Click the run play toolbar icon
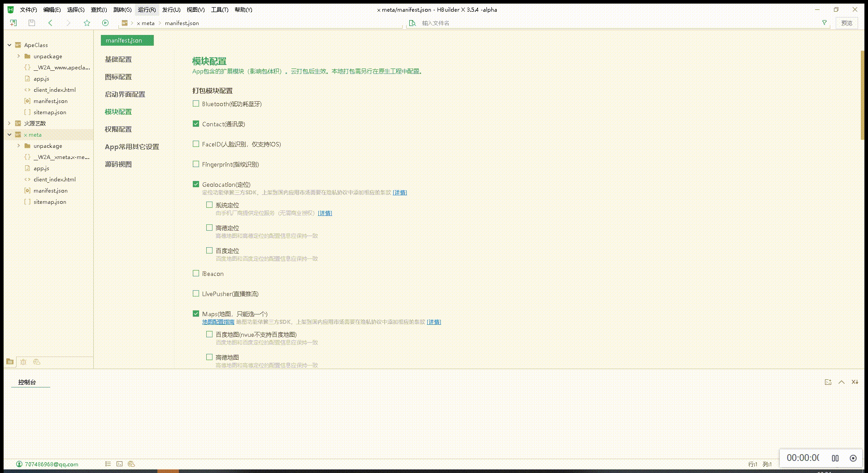The image size is (868, 473). point(105,23)
